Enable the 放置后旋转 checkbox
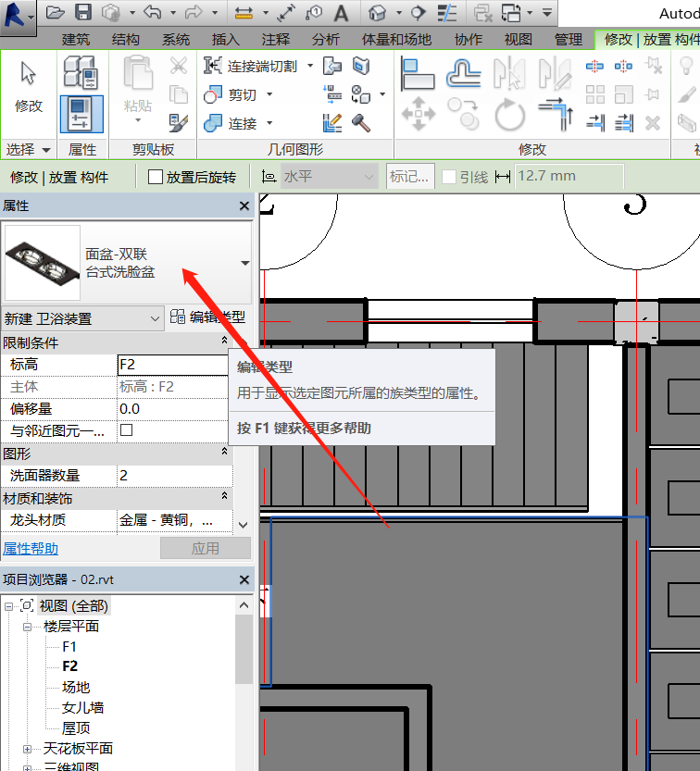This screenshot has width=700, height=771. [156, 177]
